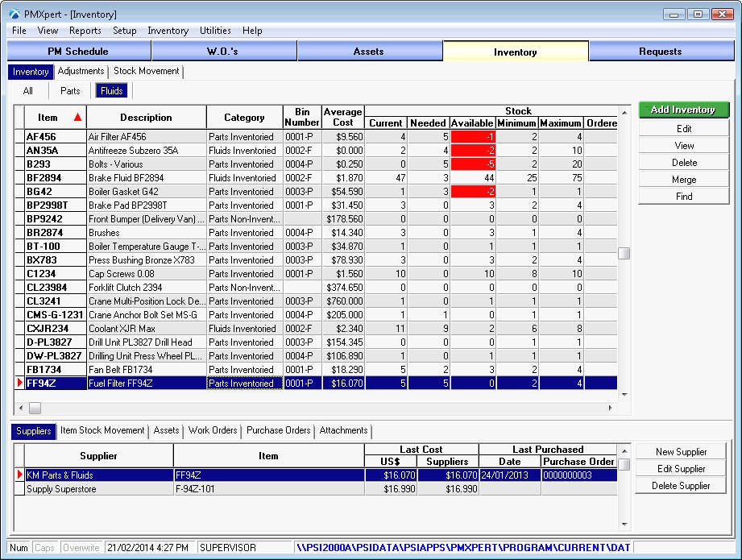Click the Find button

(x=683, y=197)
